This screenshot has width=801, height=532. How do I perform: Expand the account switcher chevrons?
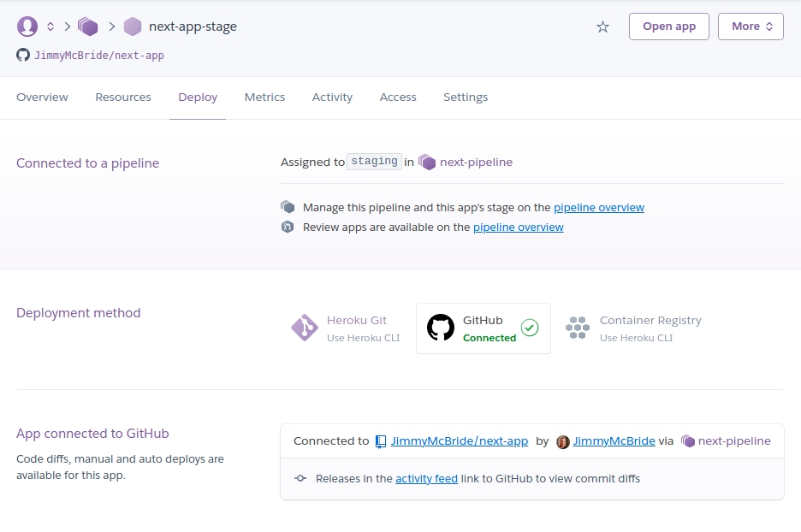(50, 27)
